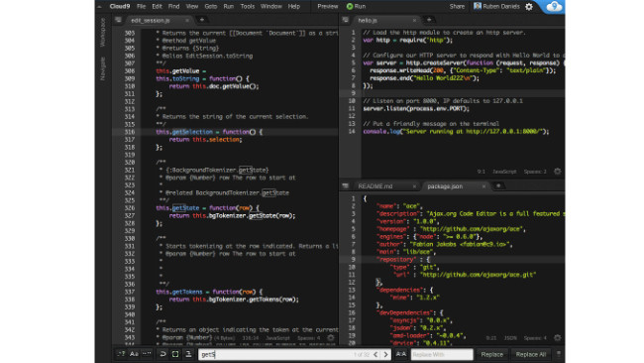The width and height of the screenshot is (644, 363).
Task: Select the edit_session.js tab
Action: pos(151,20)
